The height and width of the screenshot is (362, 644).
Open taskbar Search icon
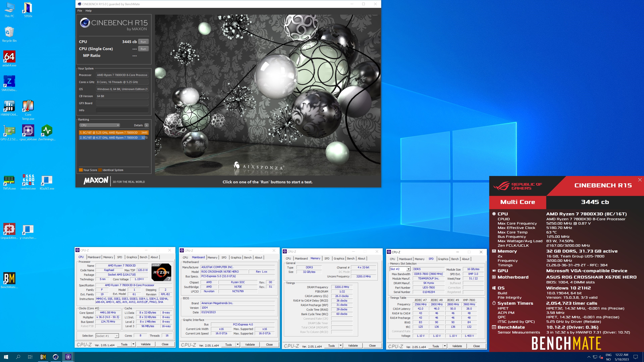18,357
